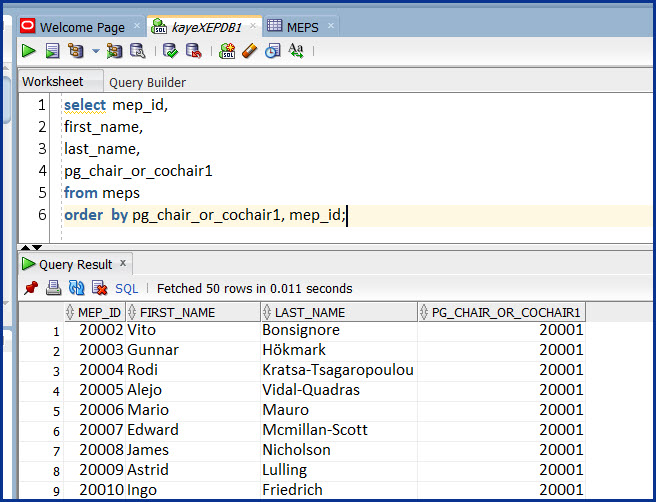Click the 'Fetched 50 rows' status text
656x502 pixels.
tap(254, 289)
